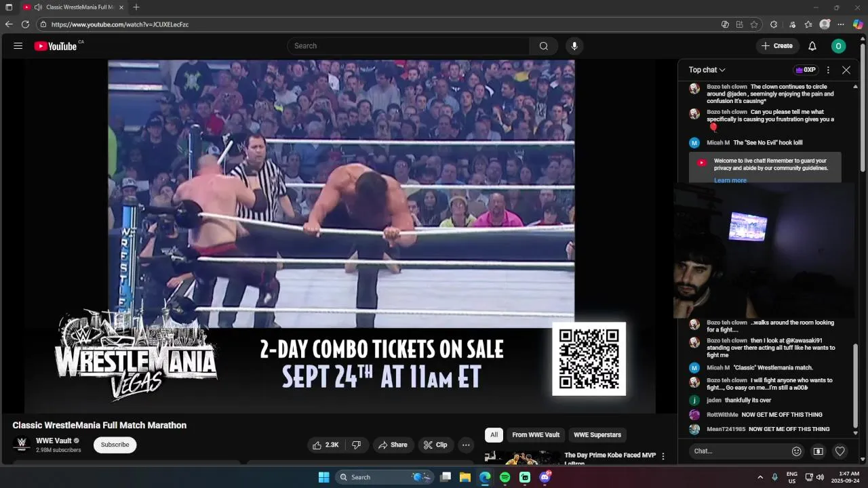
Task: Open a new browser tab
Action: [136, 7]
